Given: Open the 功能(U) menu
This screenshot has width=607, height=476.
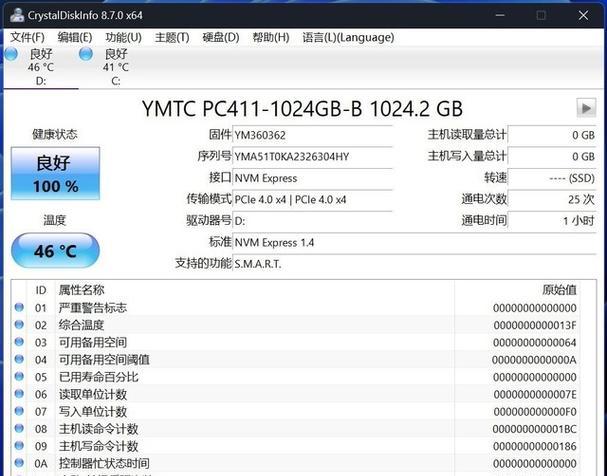Looking at the screenshot, I should click(x=123, y=37).
